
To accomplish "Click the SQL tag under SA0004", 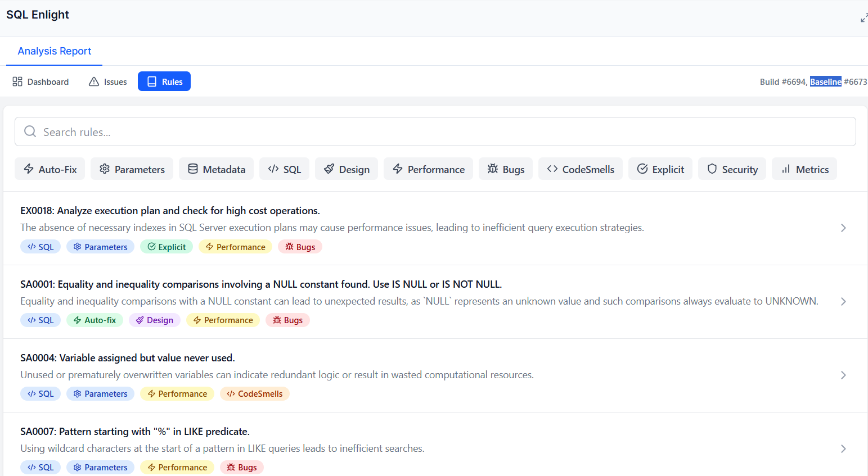I will point(41,394).
